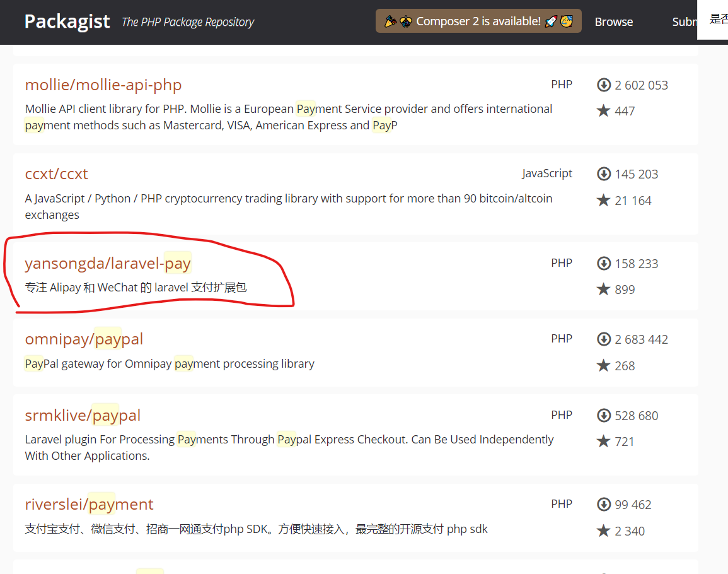This screenshot has height=574, width=728.
Task: Click the star count 2 340
Action: click(x=630, y=530)
